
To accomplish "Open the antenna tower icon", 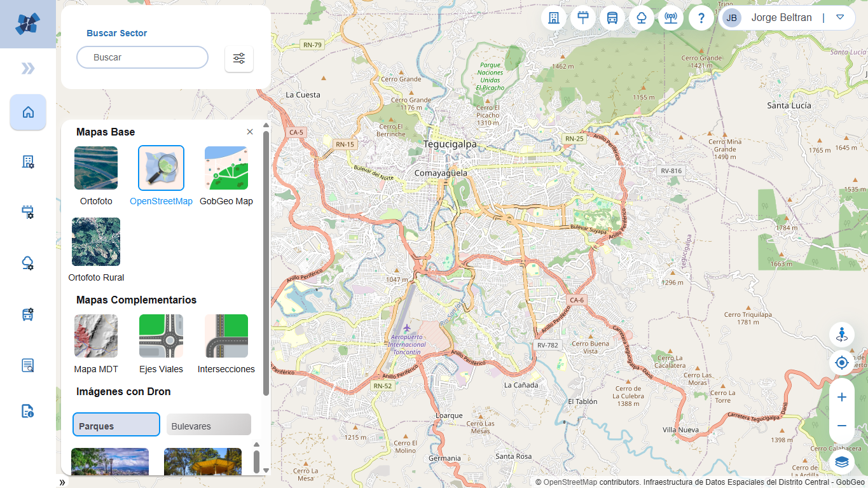I will pyautogui.click(x=671, y=18).
